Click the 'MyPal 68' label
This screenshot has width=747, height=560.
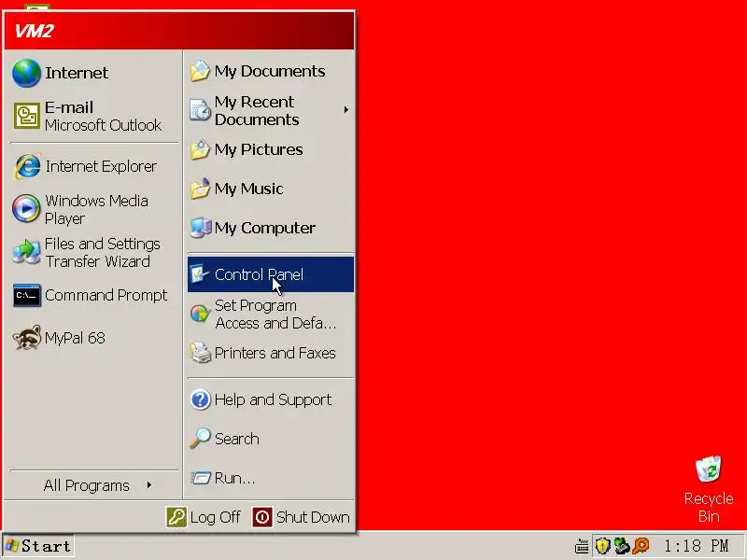point(75,338)
